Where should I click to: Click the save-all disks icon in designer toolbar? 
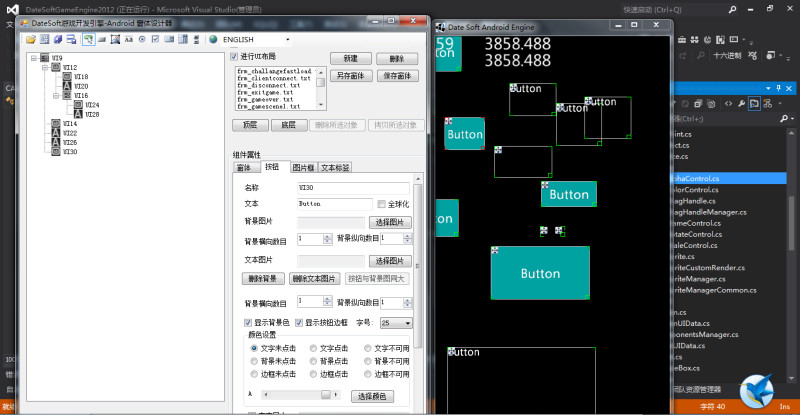tap(58, 39)
